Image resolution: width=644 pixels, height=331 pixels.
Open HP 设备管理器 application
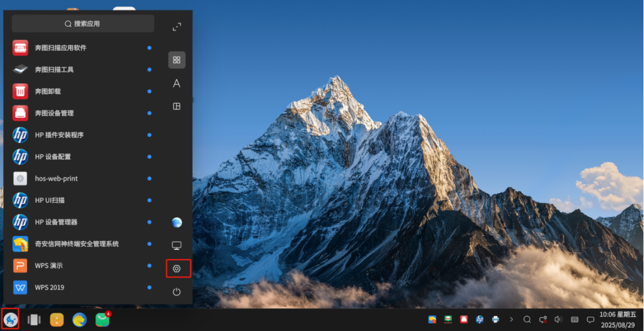56,222
